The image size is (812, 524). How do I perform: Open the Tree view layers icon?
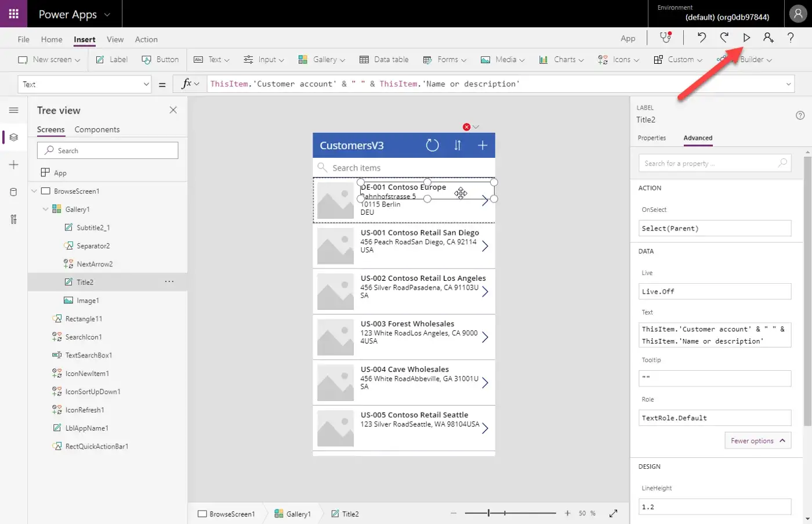point(13,138)
